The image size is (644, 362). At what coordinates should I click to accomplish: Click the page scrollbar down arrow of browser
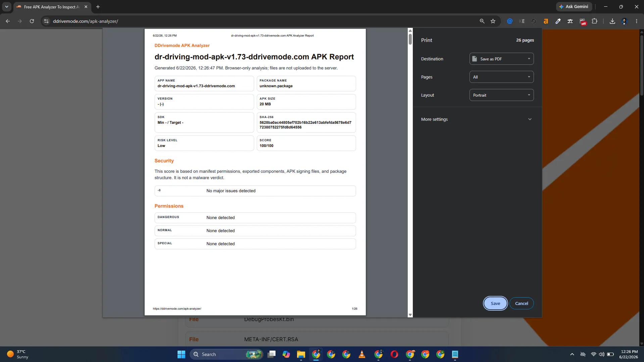(x=642, y=344)
